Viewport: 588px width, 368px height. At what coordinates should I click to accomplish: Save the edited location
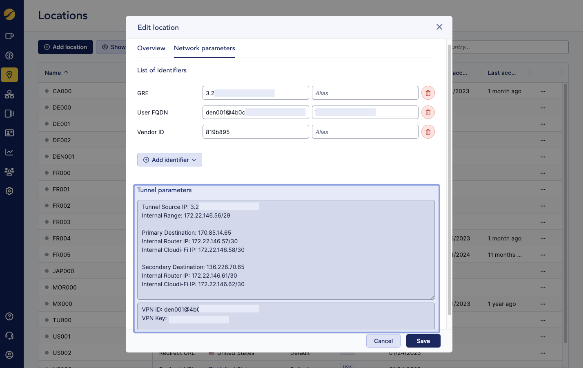click(x=423, y=341)
